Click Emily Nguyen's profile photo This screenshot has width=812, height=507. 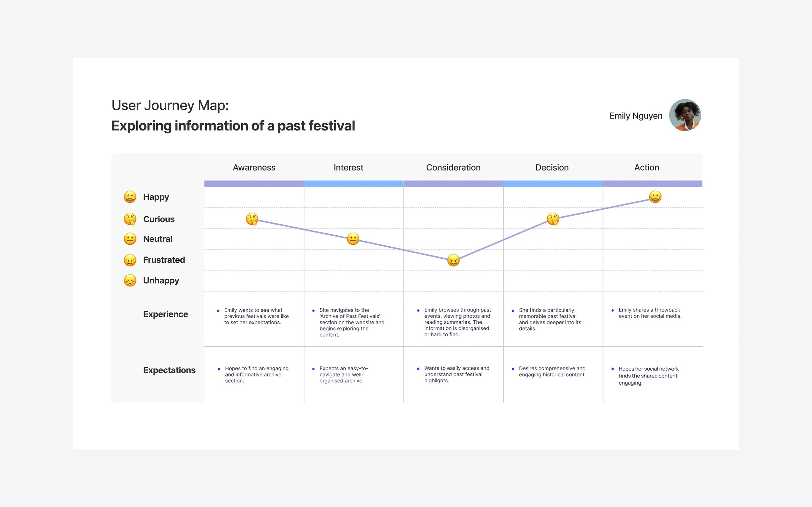[x=685, y=115]
